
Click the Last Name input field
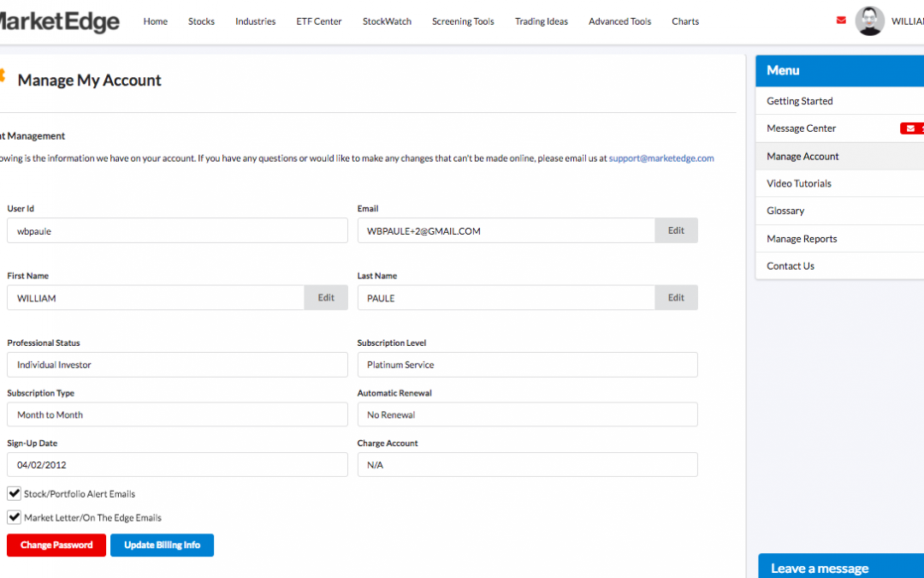point(506,298)
